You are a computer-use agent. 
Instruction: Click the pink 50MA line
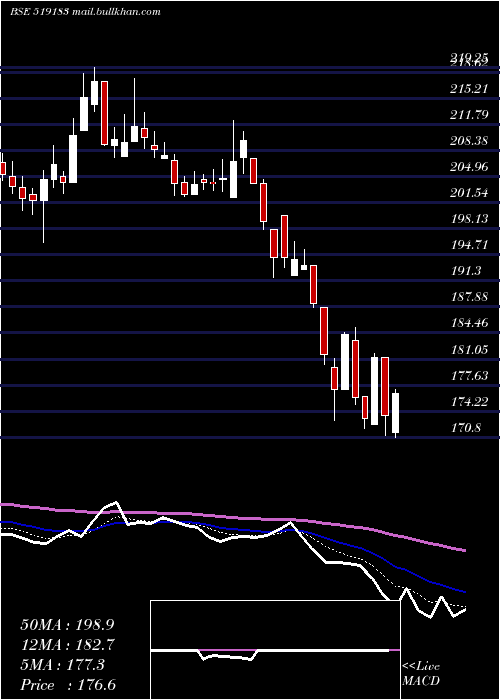click(232, 518)
